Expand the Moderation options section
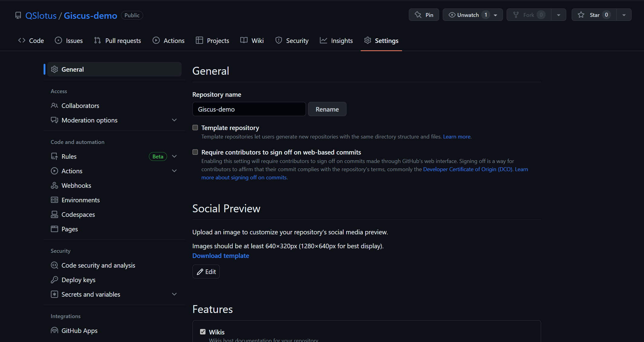Viewport: 644px width, 342px height. pyautogui.click(x=174, y=120)
